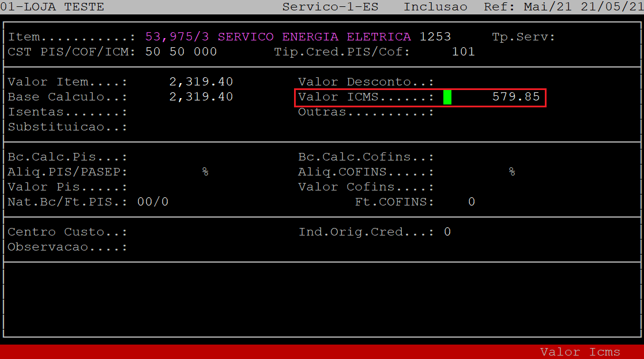The image size is (644, 359).
Task: Select the Valor Item amount 2,319.40
Action: 201,82
